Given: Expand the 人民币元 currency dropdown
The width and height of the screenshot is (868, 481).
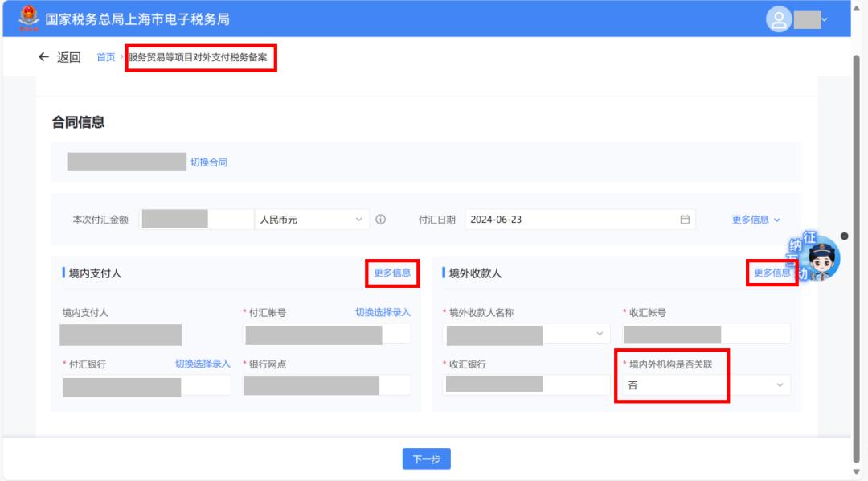Looking at the screenshot, I should pos(358,220).
